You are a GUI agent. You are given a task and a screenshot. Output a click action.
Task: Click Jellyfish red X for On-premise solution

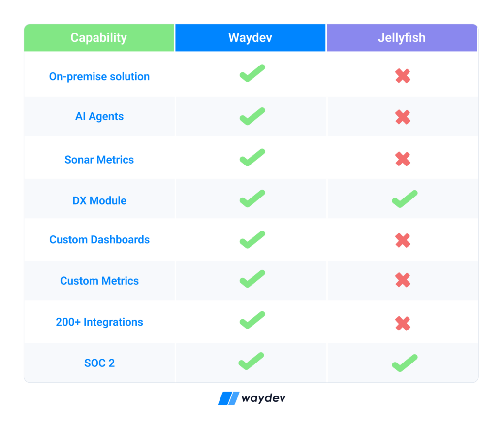click(x=403, y=76)
